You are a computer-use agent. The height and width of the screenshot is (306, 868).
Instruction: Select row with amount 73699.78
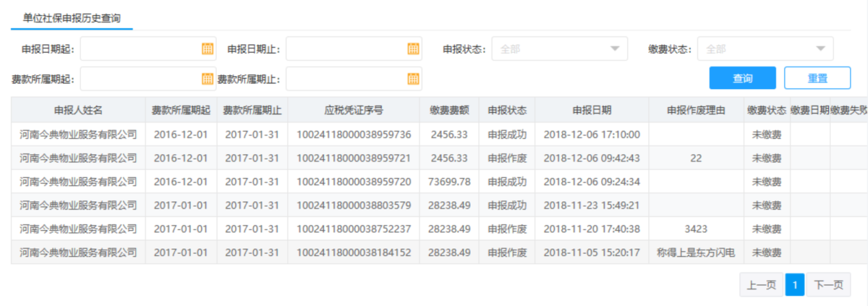[x=449, y=181]
